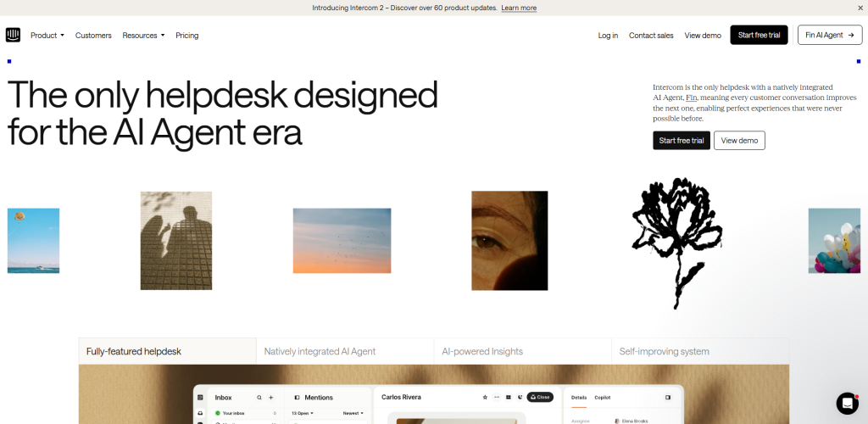Click the Mentions heading

coord(319,398)
